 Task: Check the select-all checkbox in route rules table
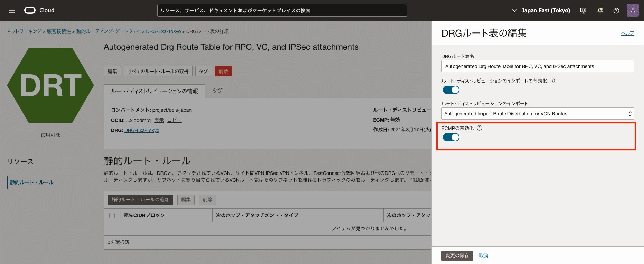[112, 215]
